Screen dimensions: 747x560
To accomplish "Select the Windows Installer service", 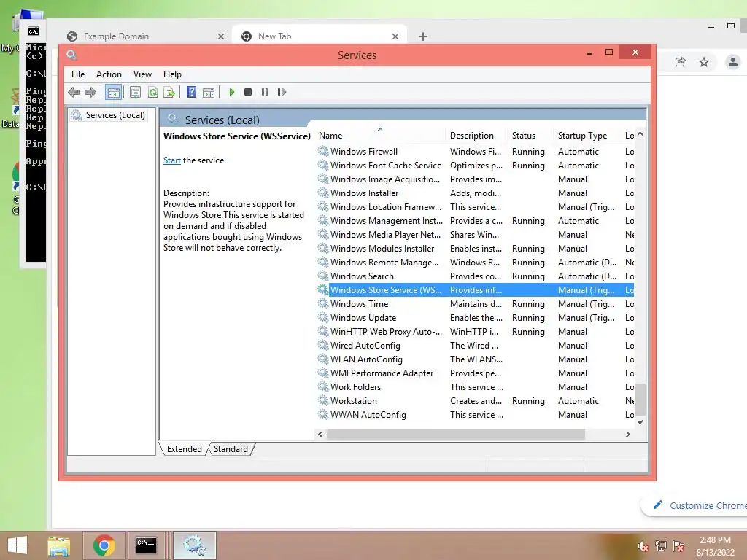I will [x=476, y=192].
